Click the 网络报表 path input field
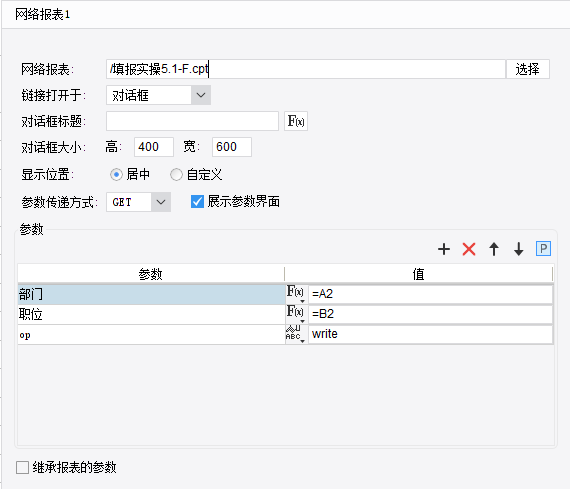 [306, 69]
